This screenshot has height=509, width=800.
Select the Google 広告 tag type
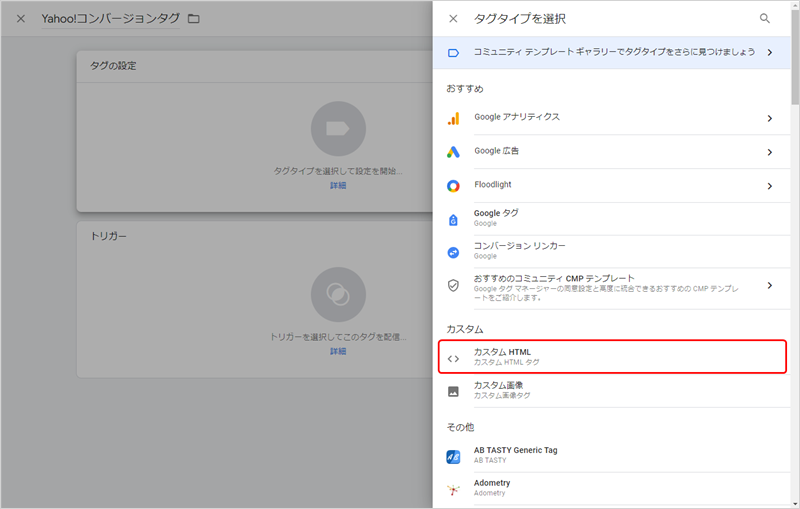(x=612, y=151)
